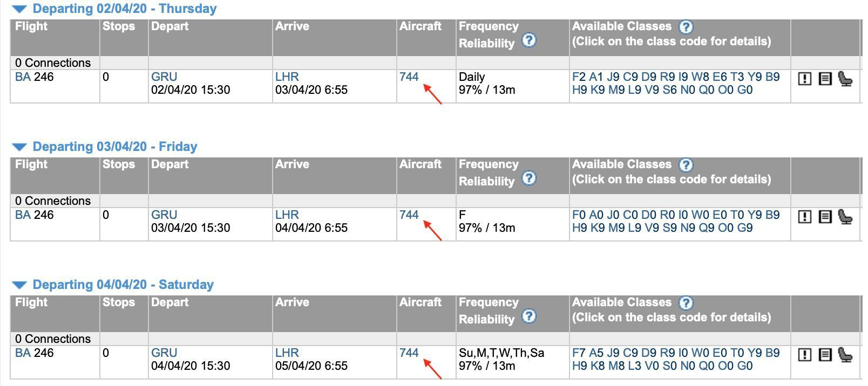This screenshot has height=386, width=868.
Task: Click BA airline link in Friday row
Action: (23, 215)
